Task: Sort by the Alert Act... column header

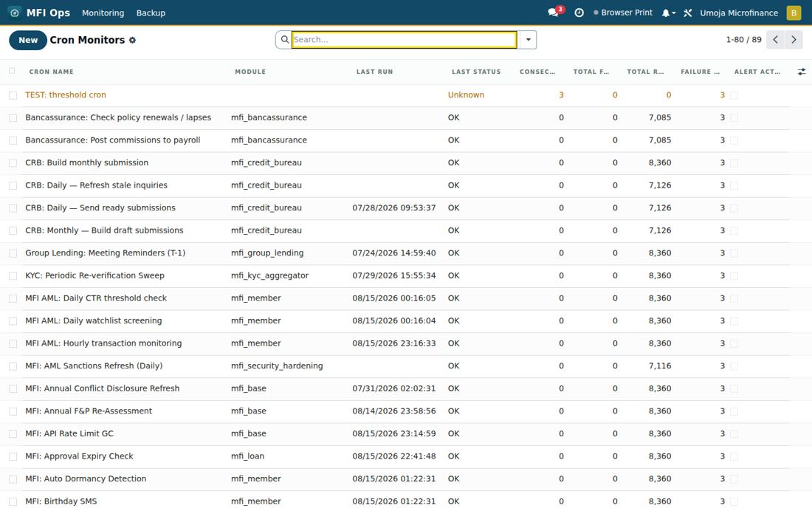Action: [757, 72]
